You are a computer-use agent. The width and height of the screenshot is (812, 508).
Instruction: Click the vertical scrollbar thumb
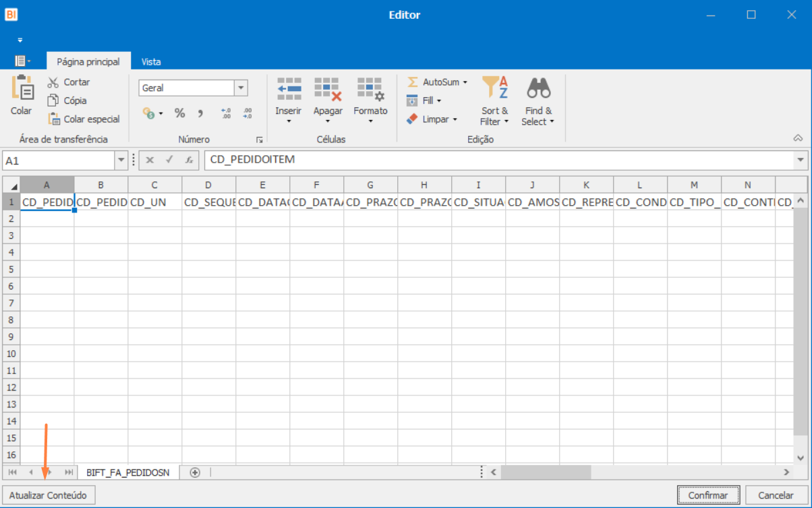801,320
